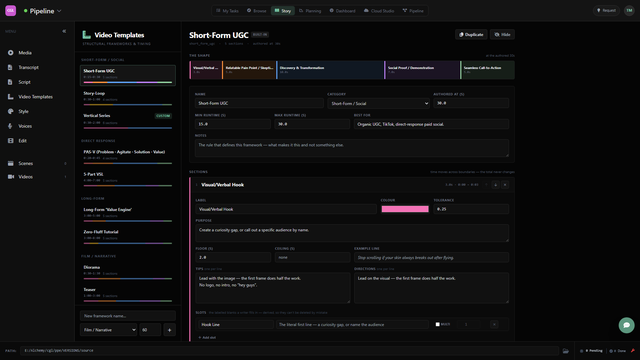
Task: Collapse the sidebar menu with the chevron
Action: (x=64, y=31)
